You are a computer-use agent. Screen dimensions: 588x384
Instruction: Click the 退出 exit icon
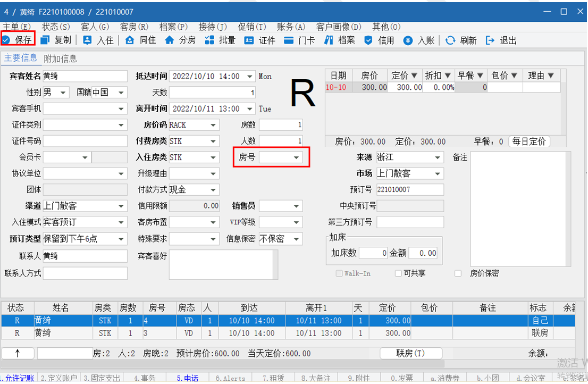pyautogui.click(x=490, y=40)
